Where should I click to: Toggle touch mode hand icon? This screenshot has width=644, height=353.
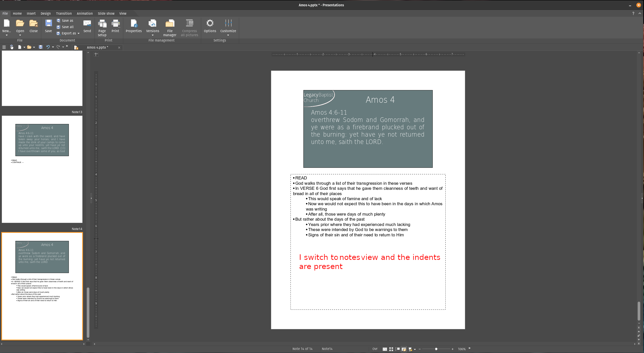(12, 47)
